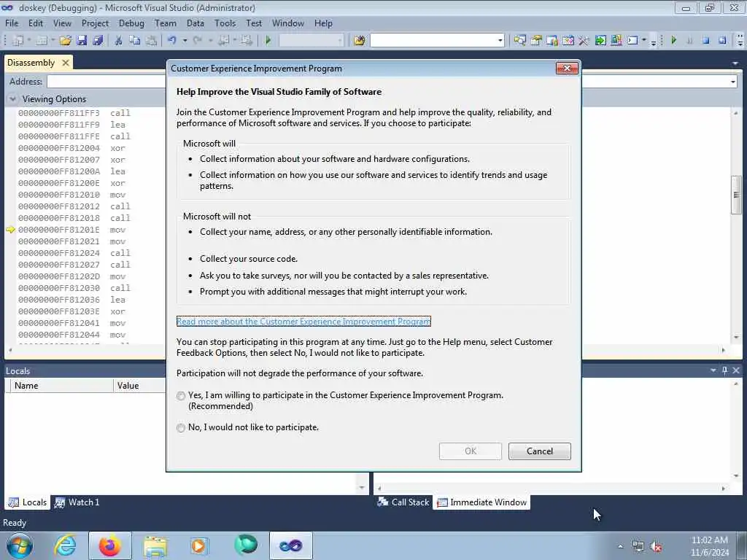Click the Open File folder icon
Image resolution: width=747 pixels, height=560 pixels.
(x=65, y=41)
